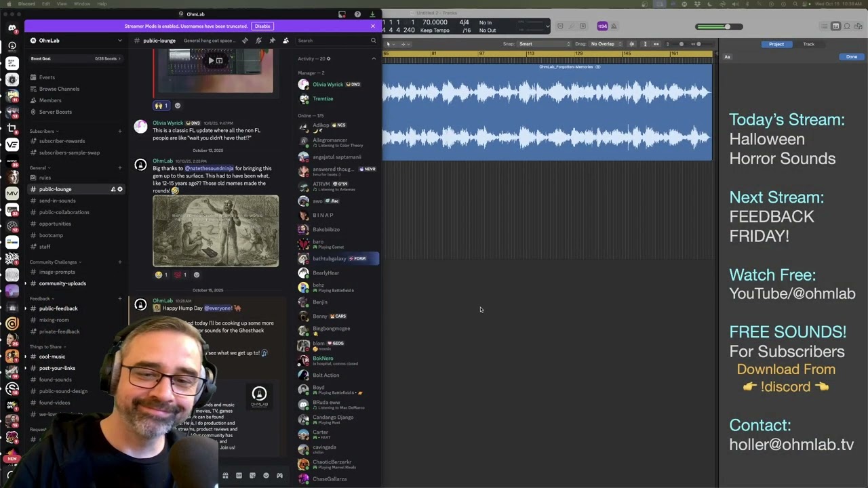Expand the OhmLab server dropdown
868x488 pixels.
(x=120, y=41)
